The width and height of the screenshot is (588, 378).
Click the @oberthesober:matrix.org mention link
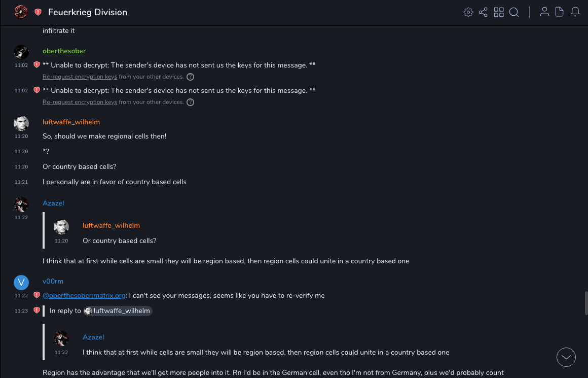pyautogui.click(x=84, y=295)
